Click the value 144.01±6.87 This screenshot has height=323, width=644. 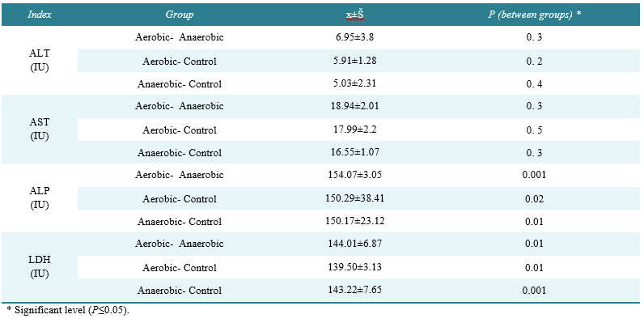(354, 244)
